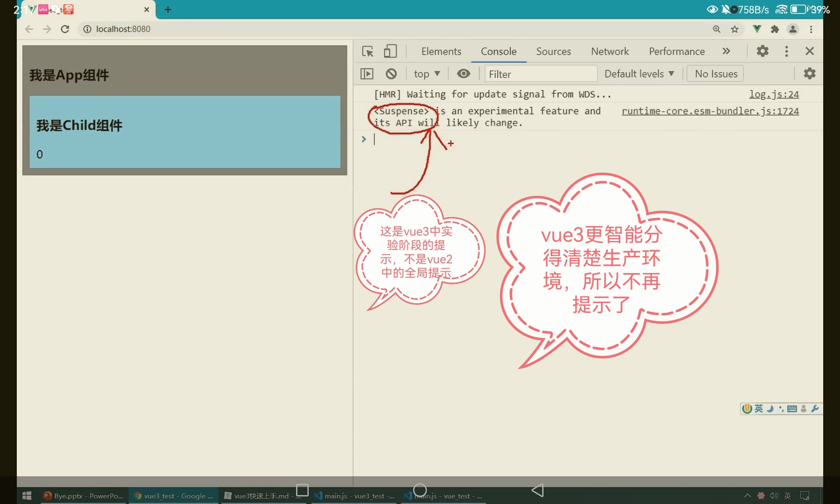Open the log.js:24 source link
This screenshot has height=504, width=840.
coord(774,94)
